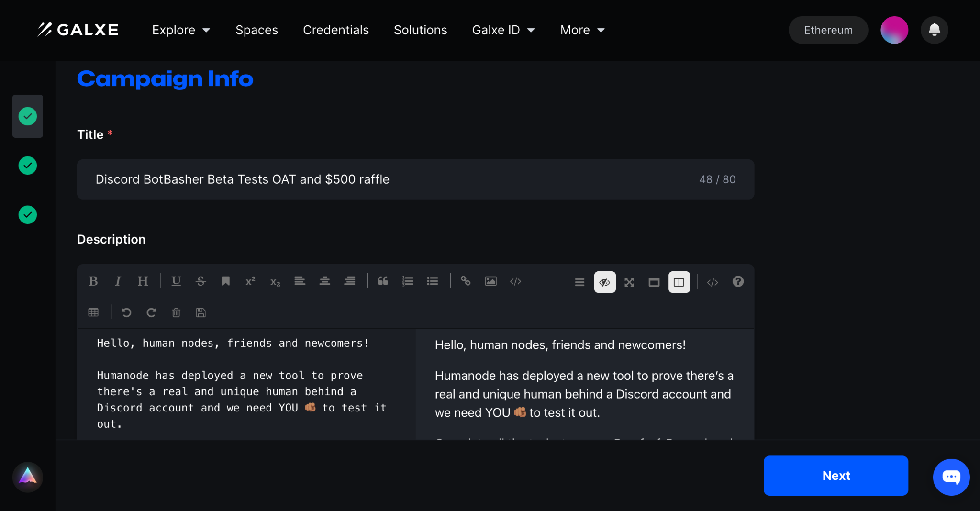This screenshot has width=980, height=511.
Task: Align text right
Action: click(x=350, y=281)
